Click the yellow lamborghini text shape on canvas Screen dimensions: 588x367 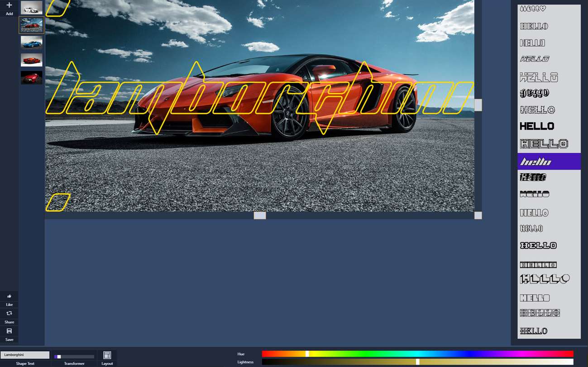click(x=259, y=98)
